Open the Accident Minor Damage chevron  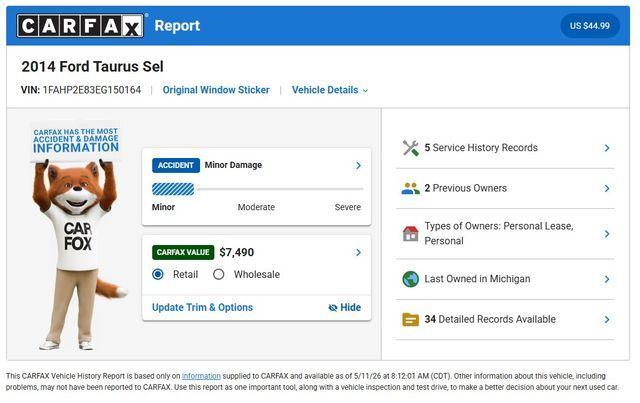point(358,165)
